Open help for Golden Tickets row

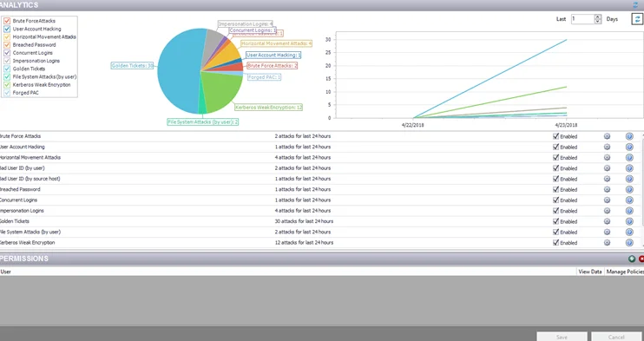[629, 221]
